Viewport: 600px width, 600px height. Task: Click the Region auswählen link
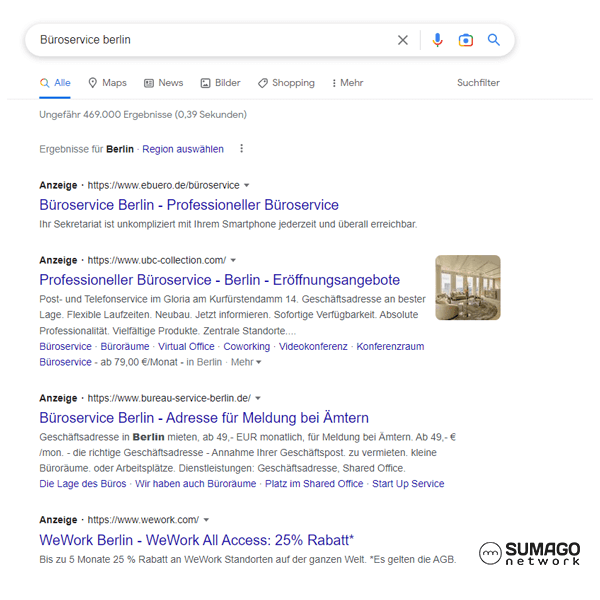(183, 149)
